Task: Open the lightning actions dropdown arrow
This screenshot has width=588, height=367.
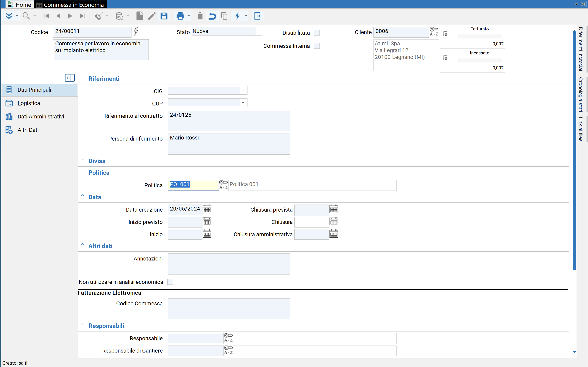Action: point(246,16)
